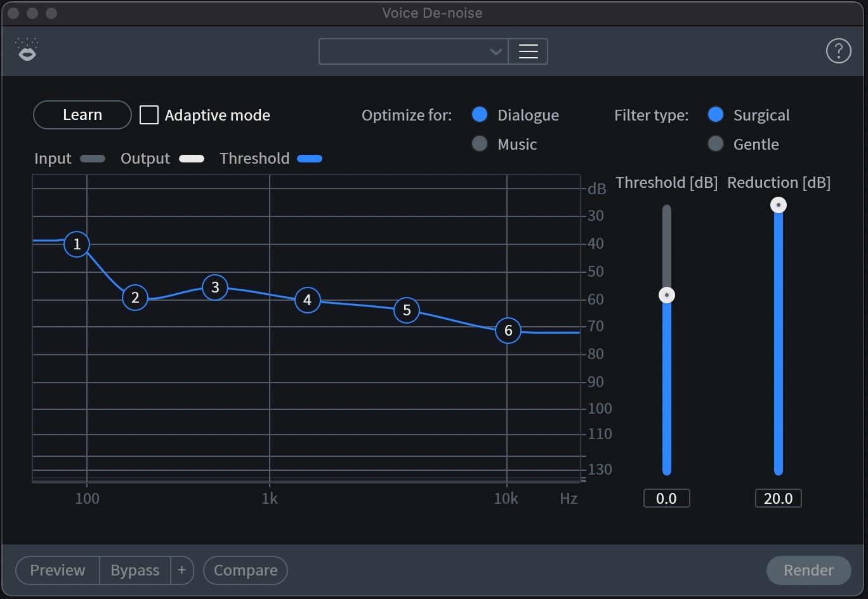Select threshold node 5 on the curve
The image size is (868, 599).
[x=407, y=310]
